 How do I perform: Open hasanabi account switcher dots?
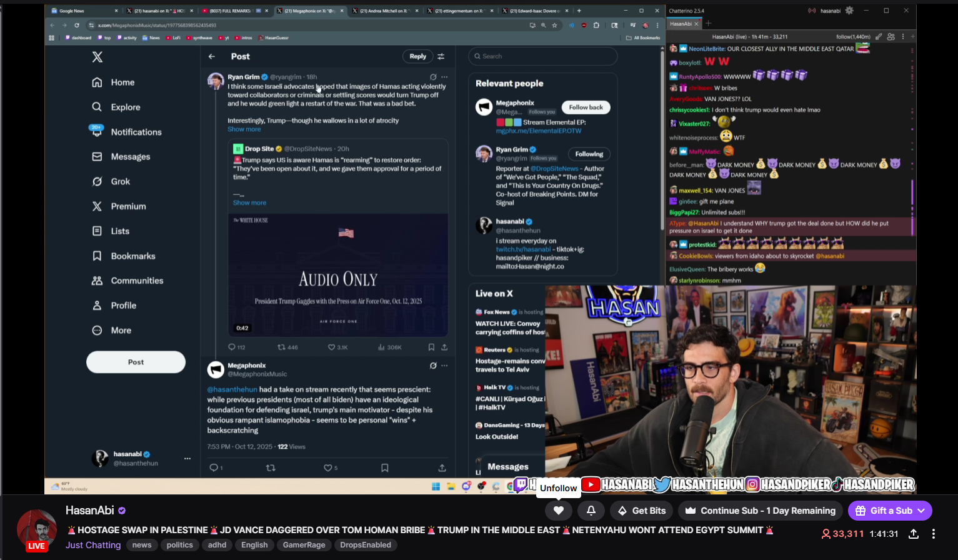pos(187,459)
